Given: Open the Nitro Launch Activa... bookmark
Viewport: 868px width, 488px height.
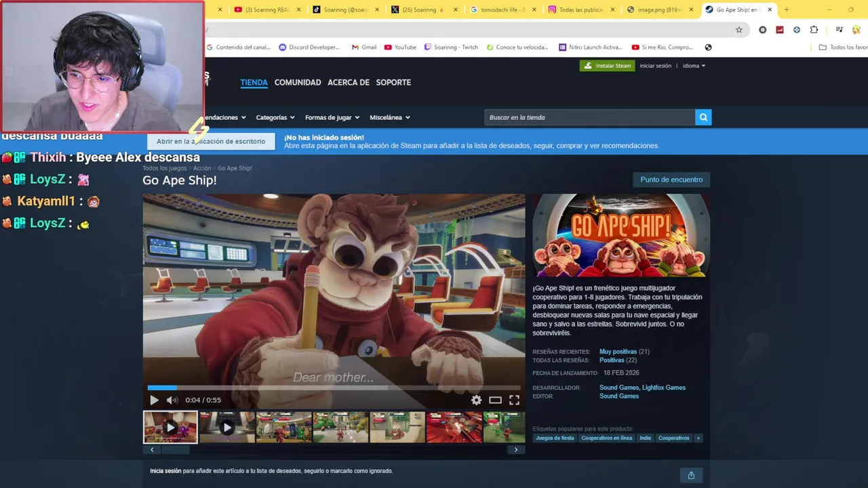Looking at the screenshot, I should [591, 47].
